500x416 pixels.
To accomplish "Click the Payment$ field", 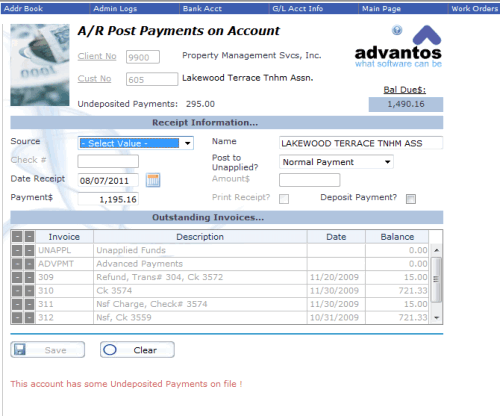I will pos(108,199).
